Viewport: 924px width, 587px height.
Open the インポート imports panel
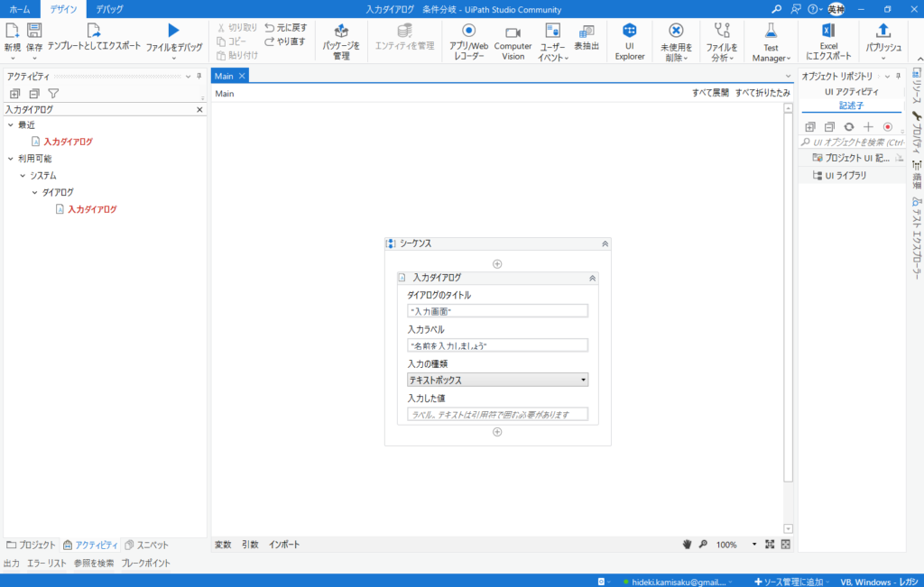tap(284, 545)
